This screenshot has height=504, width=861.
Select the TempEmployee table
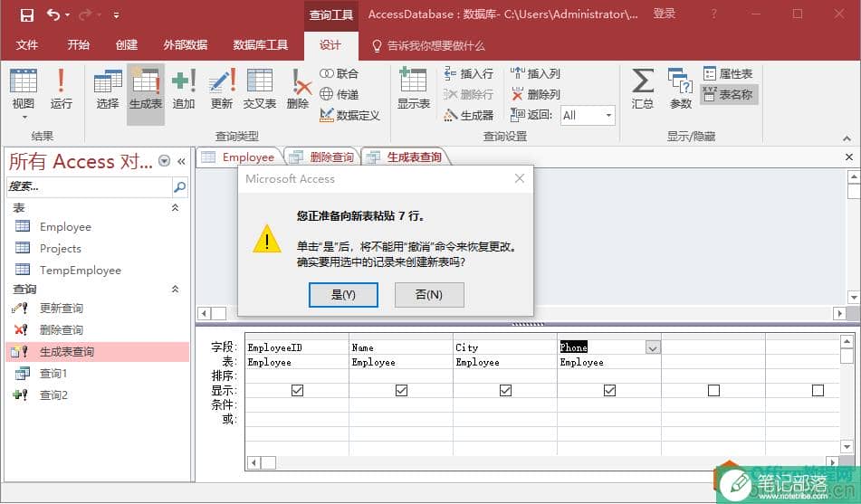(x=81, y=271)
